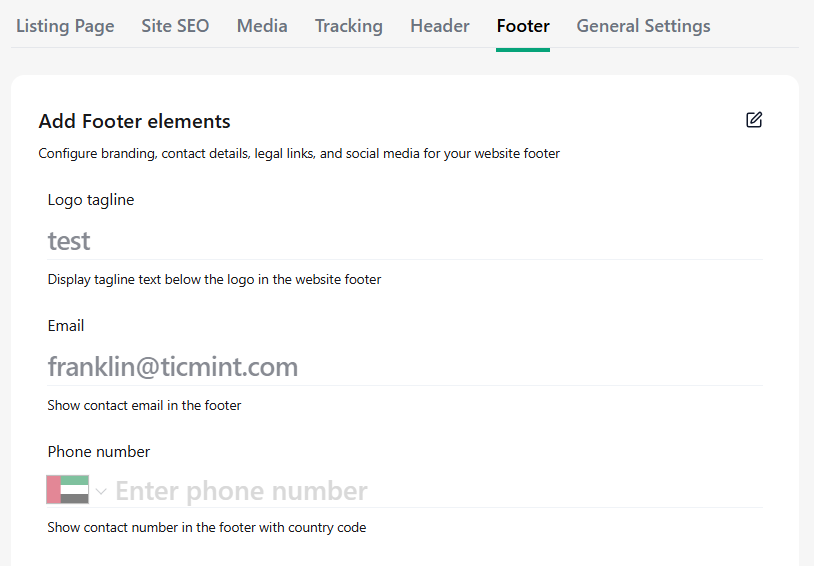Click the Email field with franklin@ticmint.com
This screenshot has height=566, width=814.
[x=405, y=367]
